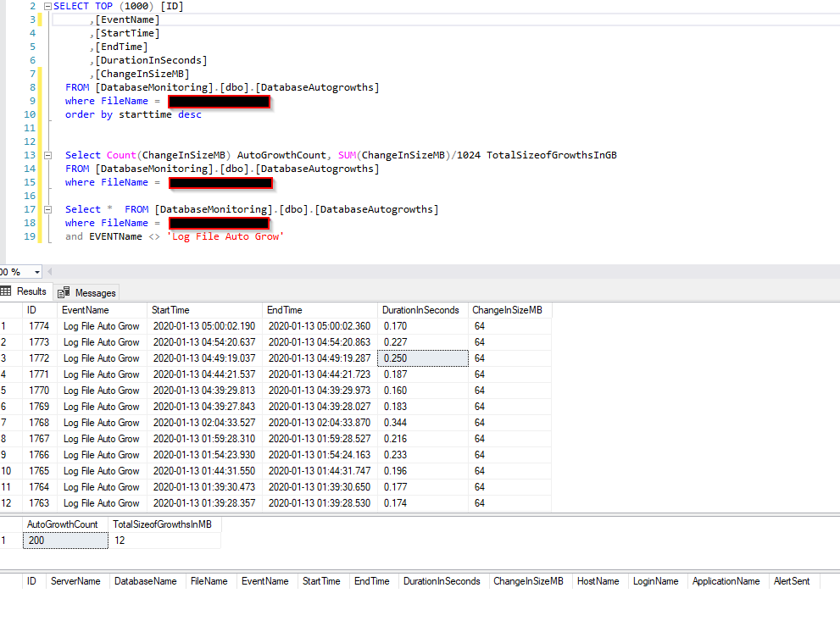Select the ID column header in first grid
Viewport: 840px width, 632px height.
40,310
